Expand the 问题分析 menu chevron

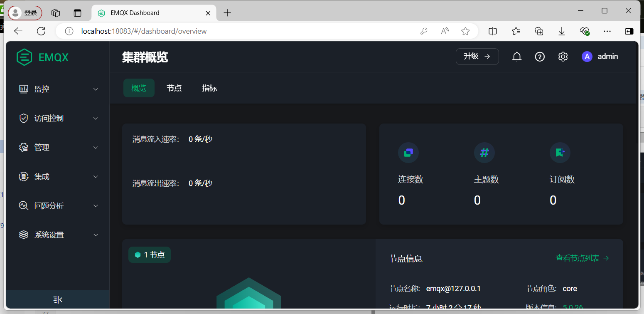[x=96, y=206]
